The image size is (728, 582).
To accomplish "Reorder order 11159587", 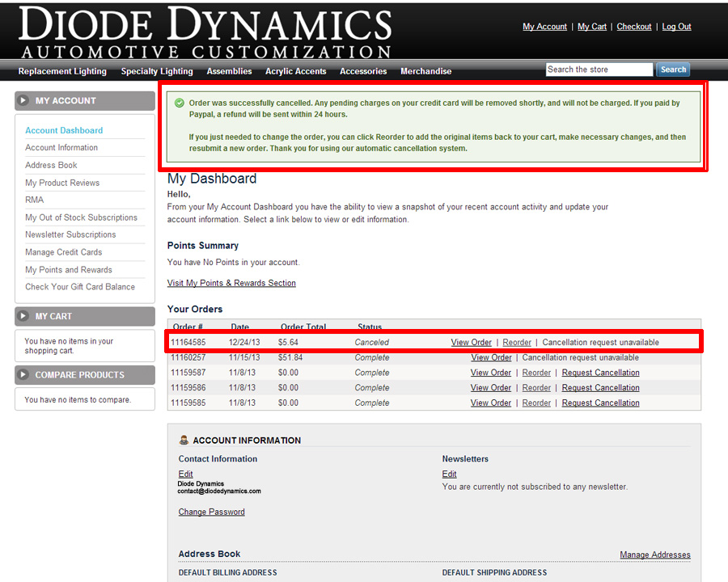I will point(536,373).
